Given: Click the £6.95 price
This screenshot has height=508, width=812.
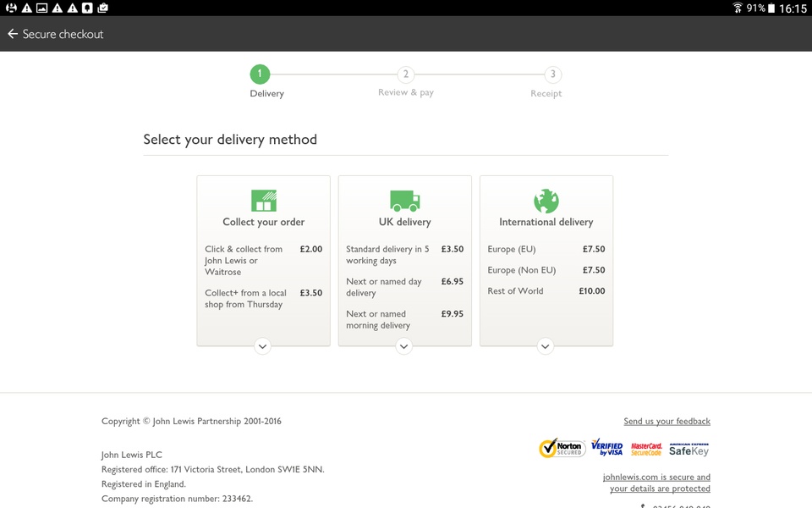Looking at the screenshot, I should (x=452, y=281).
